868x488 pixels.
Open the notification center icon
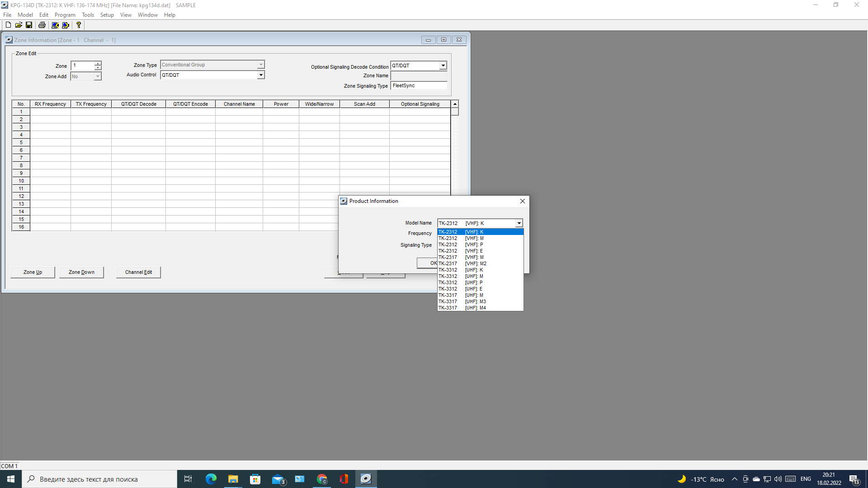(x=854, y=479)
